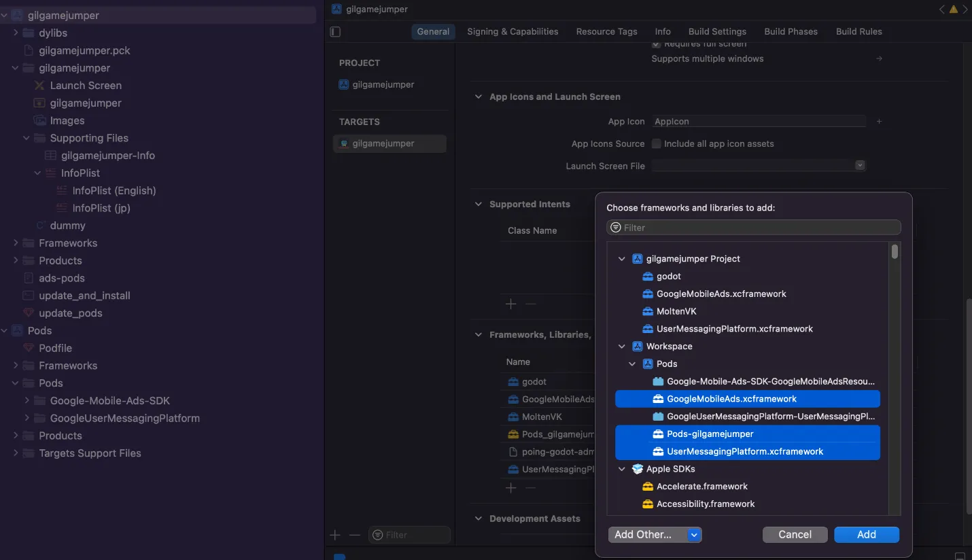The width and height of the screenshot is (972, 560).
Task: Click the warning triangle icon in the title bar
Action: (953, 10)
